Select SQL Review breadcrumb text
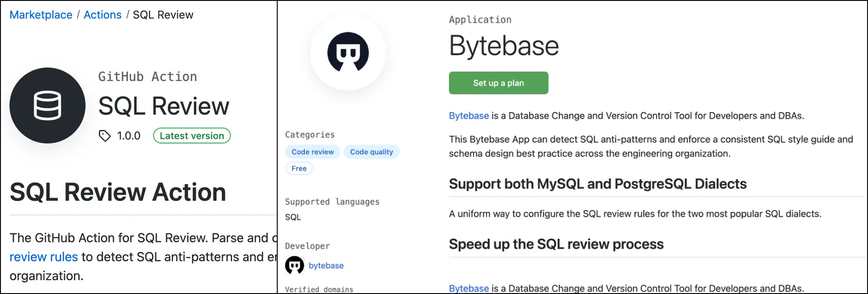 [163, 15]
